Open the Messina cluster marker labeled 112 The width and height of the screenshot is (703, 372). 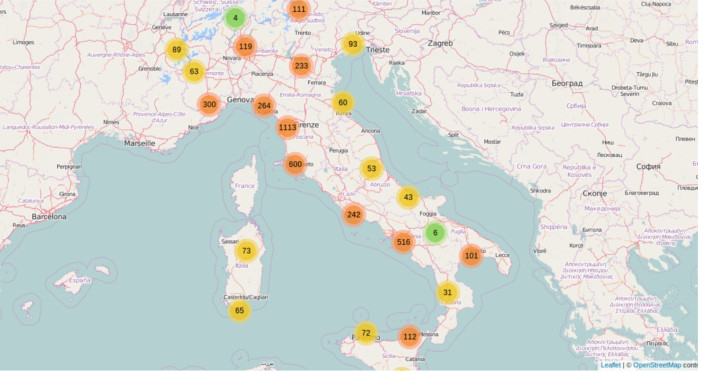click(410, 337)
